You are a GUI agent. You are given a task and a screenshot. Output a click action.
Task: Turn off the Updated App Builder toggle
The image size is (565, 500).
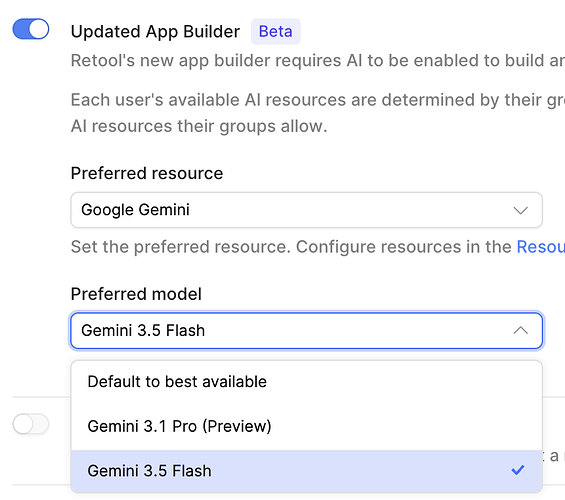tap(31, 29)
